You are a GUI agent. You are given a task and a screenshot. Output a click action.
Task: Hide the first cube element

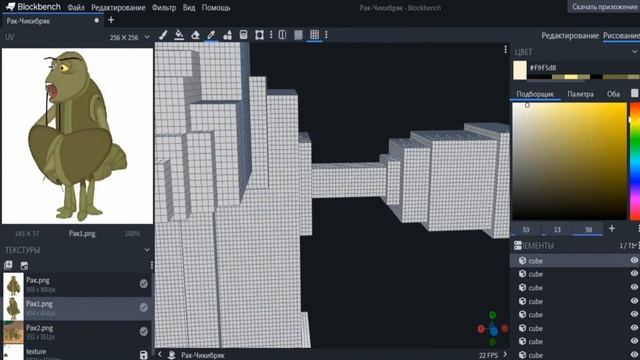(x=634, y=260)
